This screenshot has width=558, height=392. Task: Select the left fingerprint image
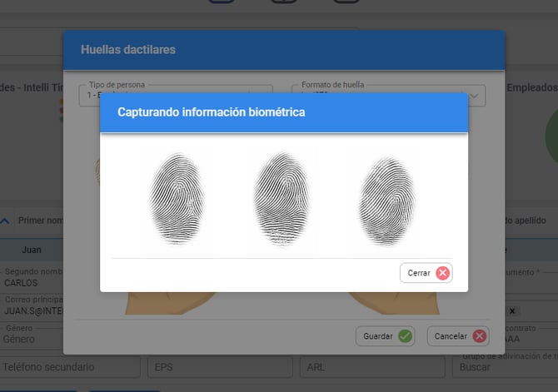(x=176, y=198)
